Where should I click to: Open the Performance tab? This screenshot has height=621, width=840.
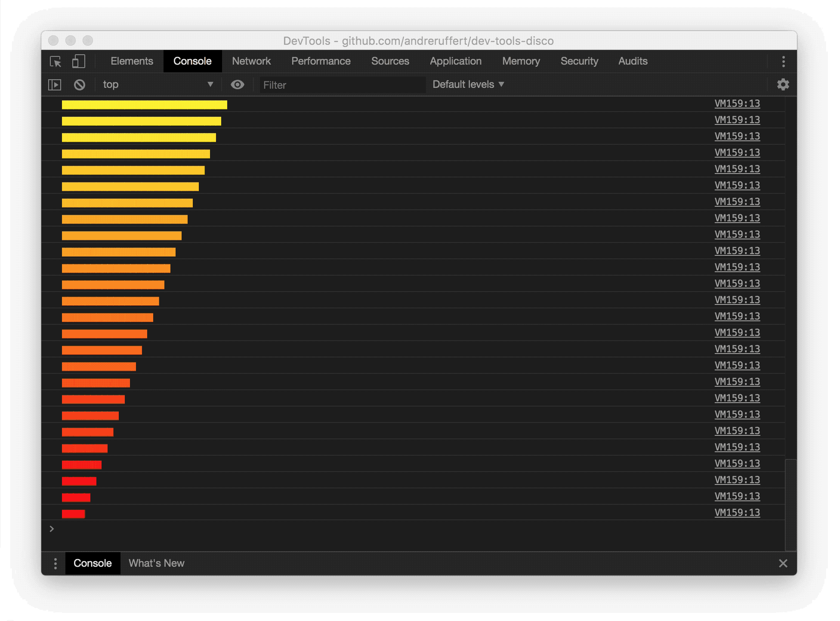(x=321, y=61)
